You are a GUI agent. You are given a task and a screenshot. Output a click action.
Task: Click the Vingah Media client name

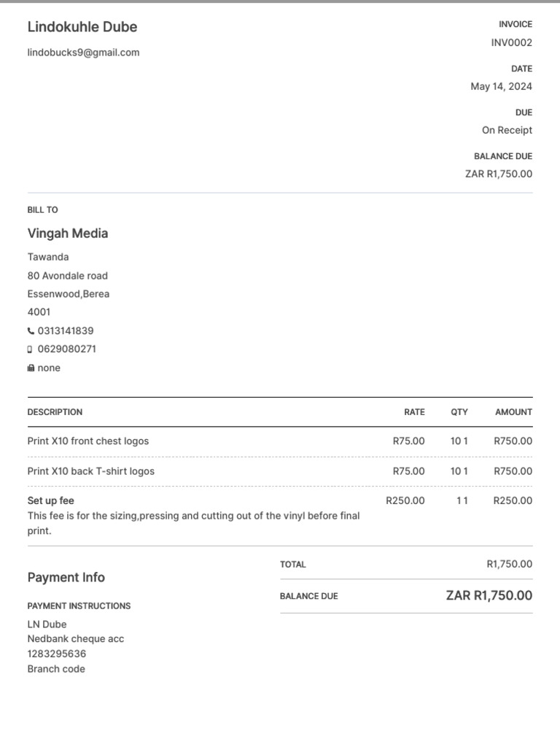68,233
